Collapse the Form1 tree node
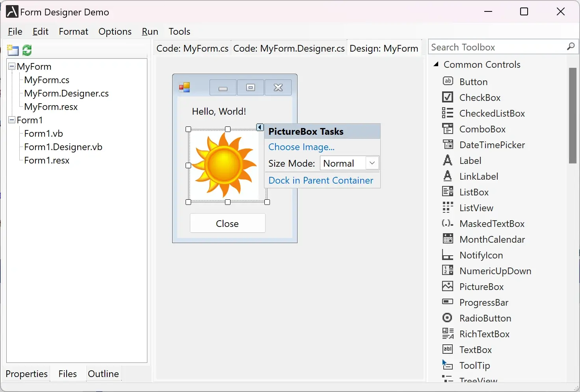Viewport: 580px width, 392px height. pyautogui.click(x=12, y=120)
